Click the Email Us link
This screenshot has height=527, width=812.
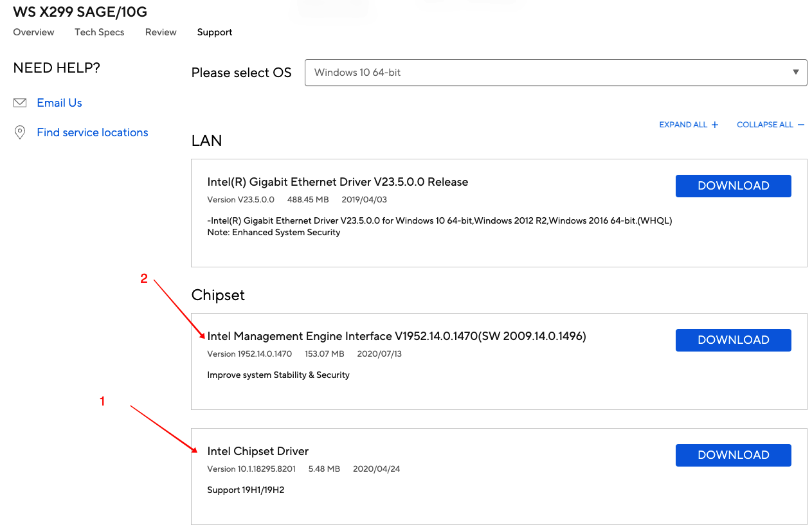tap(59, 103)
